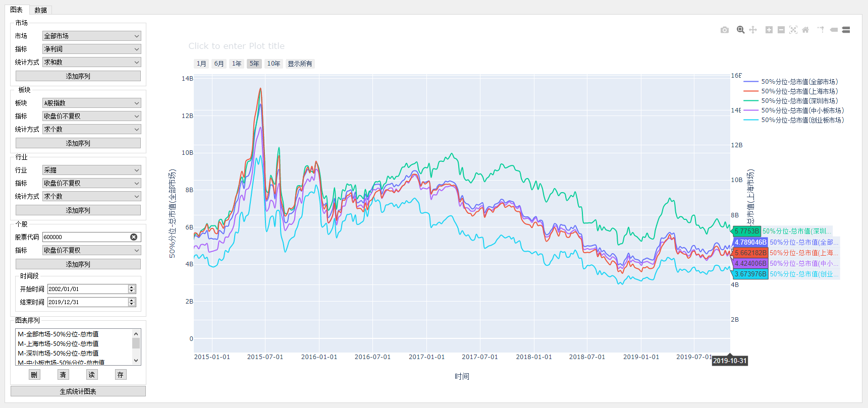Screen dimensions: 868x408
Task: Open the 市场 dropdown showing 全部市场
Action: (91, 36)
